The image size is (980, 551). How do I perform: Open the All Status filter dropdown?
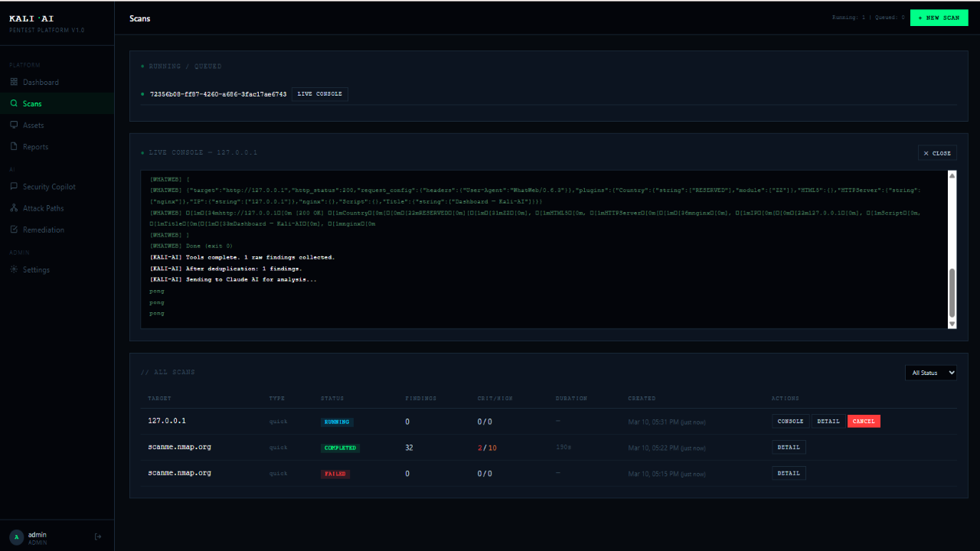click(x=931, y=373)
